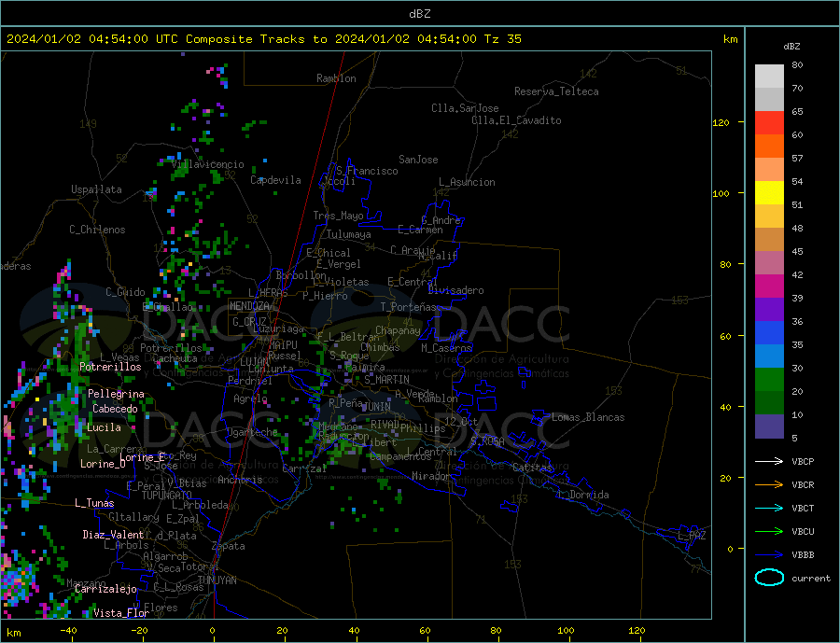
Task: Select the blue 35 dBZ color swatch
Action: pos(769,333)
